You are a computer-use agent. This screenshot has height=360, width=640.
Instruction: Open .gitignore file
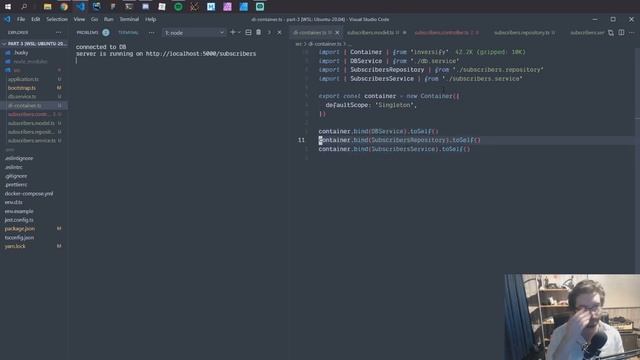coord(16,176)
